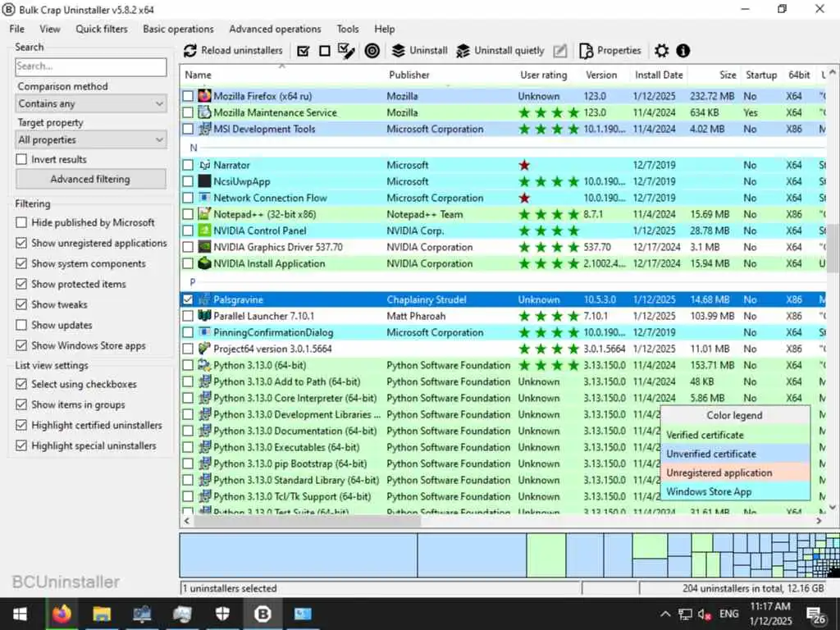Toggle Hide published by Microsoft
This screenshot has height=630, width=840.
pos(21,222)
